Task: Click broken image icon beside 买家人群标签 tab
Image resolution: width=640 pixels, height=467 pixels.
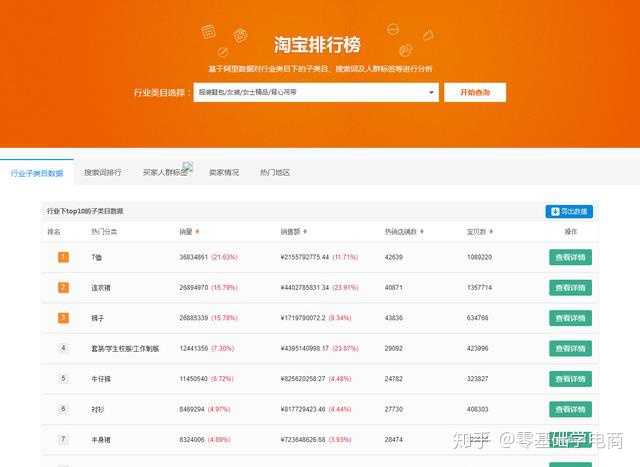Action: point(188,166)
